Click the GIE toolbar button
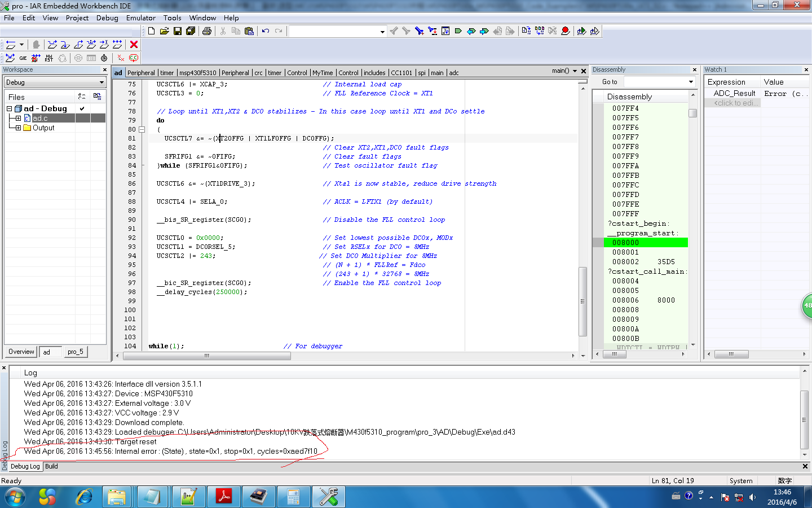The height and width of the screenshot is (508, 812). [23, 58]
